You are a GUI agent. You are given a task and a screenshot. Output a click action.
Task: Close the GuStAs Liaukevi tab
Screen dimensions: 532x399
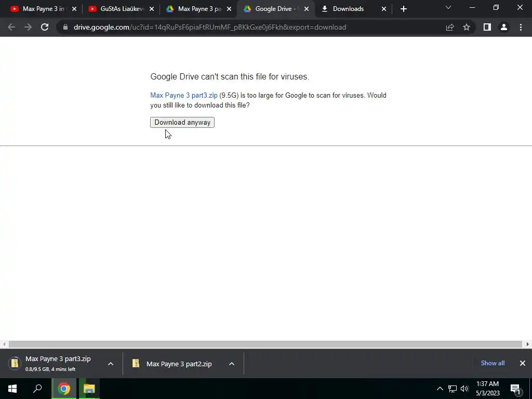point(152,9)
